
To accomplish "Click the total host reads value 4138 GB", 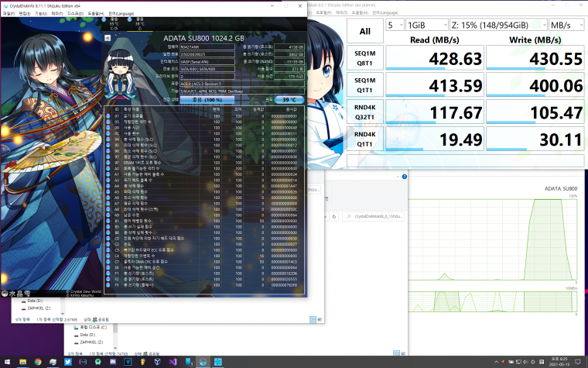I will (289, 47).
